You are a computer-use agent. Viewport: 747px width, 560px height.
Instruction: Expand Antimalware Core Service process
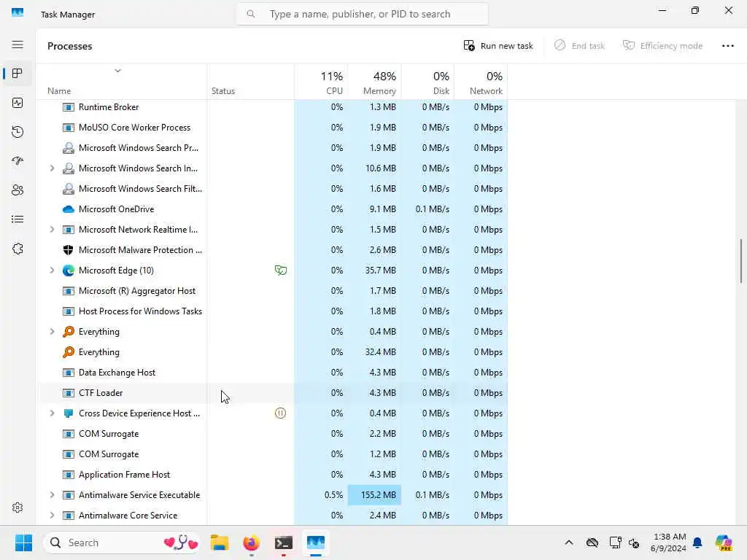click(52, 516)
